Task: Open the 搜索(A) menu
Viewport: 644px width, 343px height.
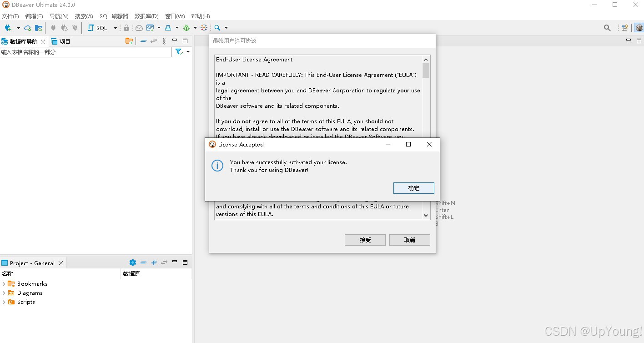Action: coord(84,16)
